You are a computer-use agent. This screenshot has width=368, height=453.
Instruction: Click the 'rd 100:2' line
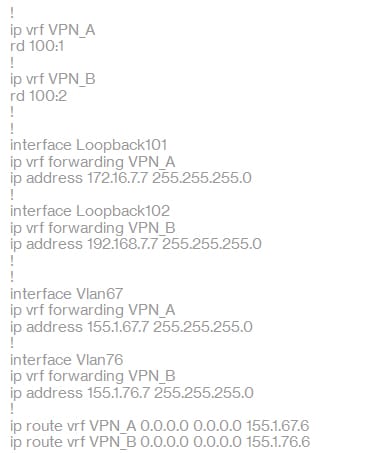[39, 96]
